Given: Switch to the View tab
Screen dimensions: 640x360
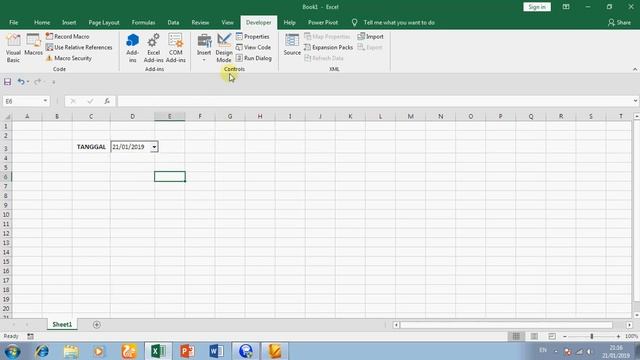Looking at the screenshot, I should pos(227,22).
